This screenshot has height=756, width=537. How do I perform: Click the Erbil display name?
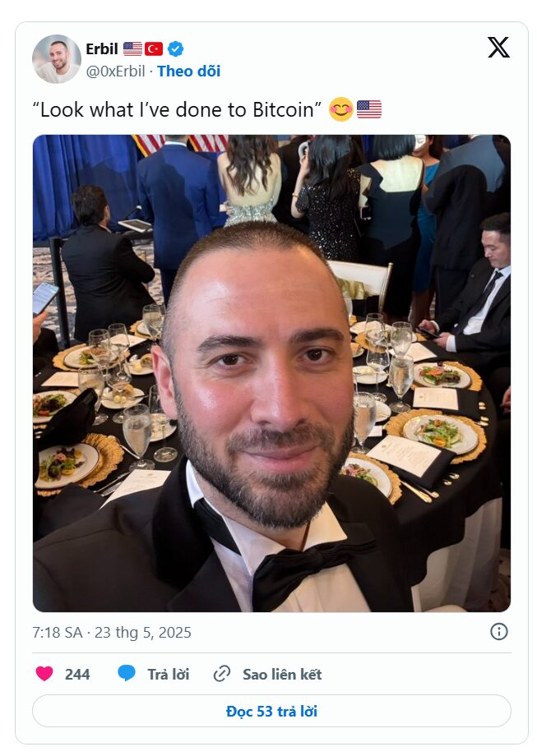[102, 48]
